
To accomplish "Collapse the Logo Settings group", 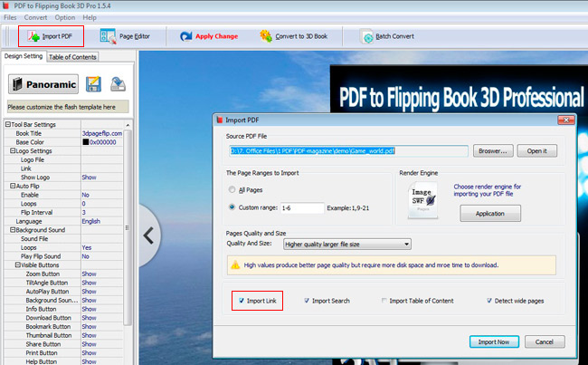I will click(x=13, y=150).
